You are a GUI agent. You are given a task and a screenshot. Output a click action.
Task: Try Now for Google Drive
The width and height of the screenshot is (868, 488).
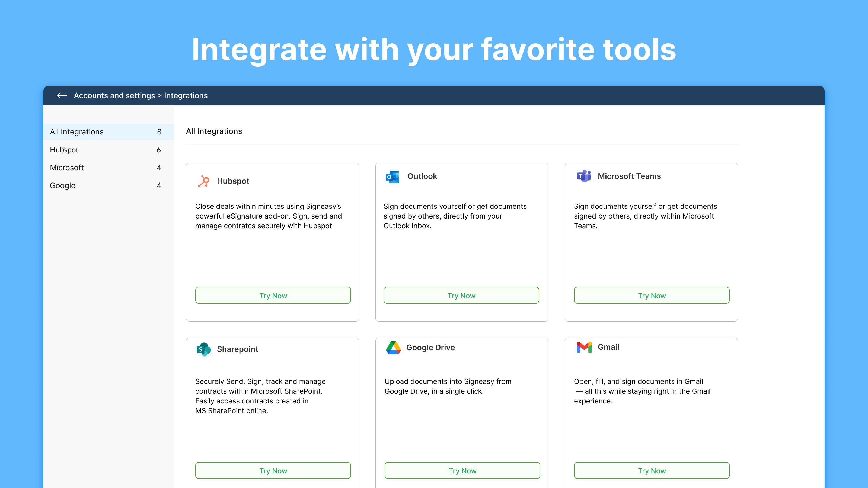[x=462, y=470]
